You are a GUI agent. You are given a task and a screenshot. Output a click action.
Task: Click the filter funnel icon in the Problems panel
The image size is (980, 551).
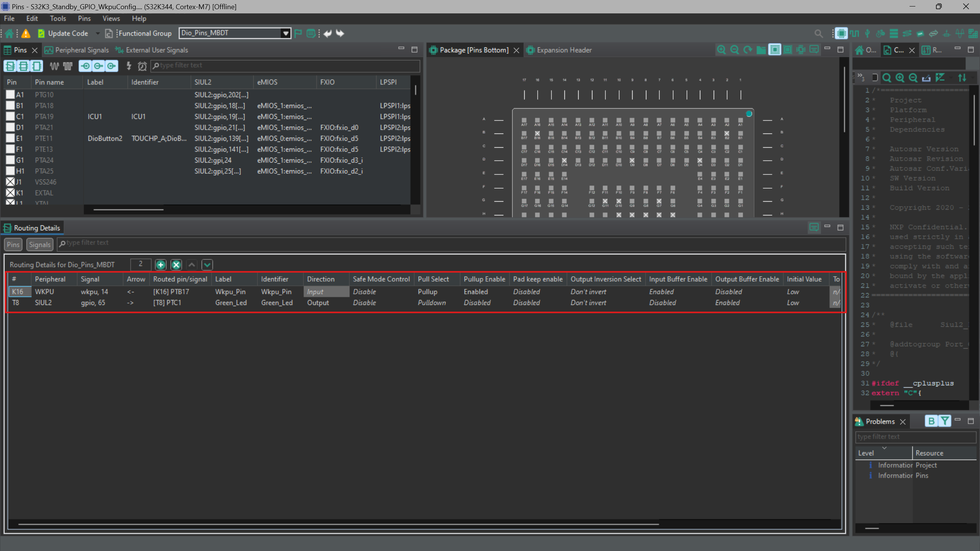(944, 421)
